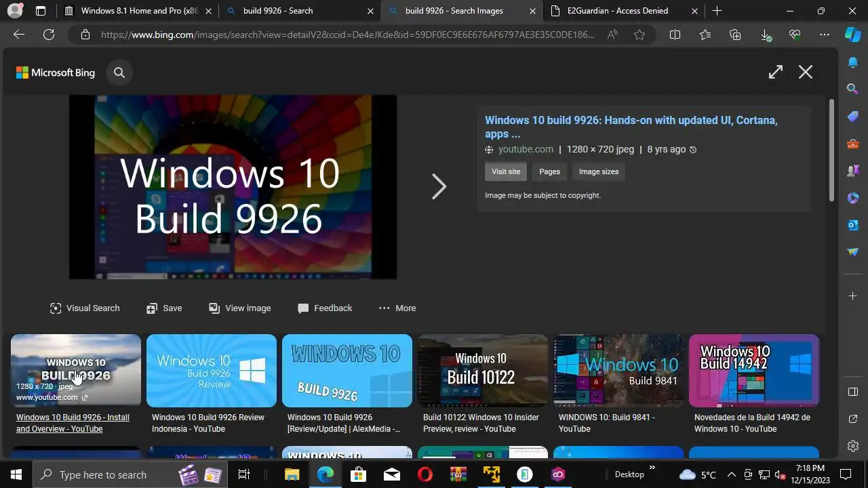Image resolution: width=868 pixels, height=488 pixels.
Task: Open sidebar Tools briefcase icon
Action: [853, 144]
